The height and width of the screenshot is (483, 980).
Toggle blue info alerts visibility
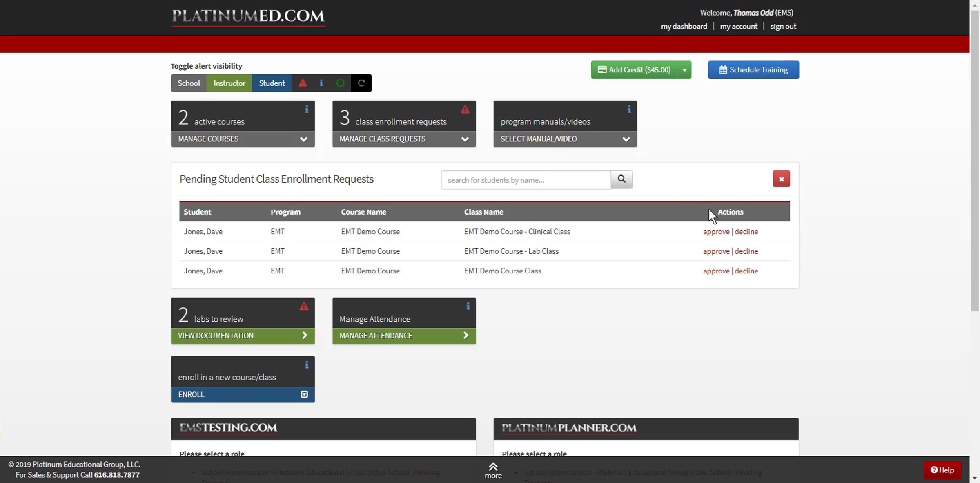[321, 83]
